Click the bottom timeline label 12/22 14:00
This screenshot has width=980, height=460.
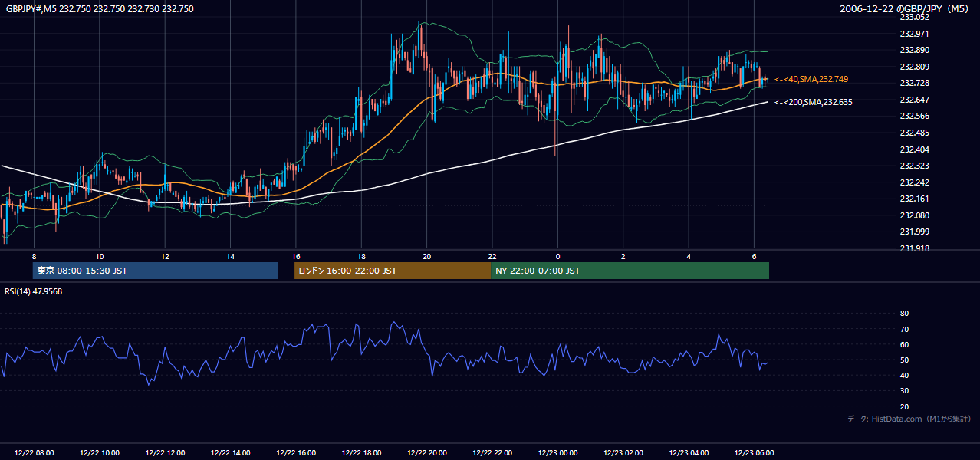coord(230,453)
